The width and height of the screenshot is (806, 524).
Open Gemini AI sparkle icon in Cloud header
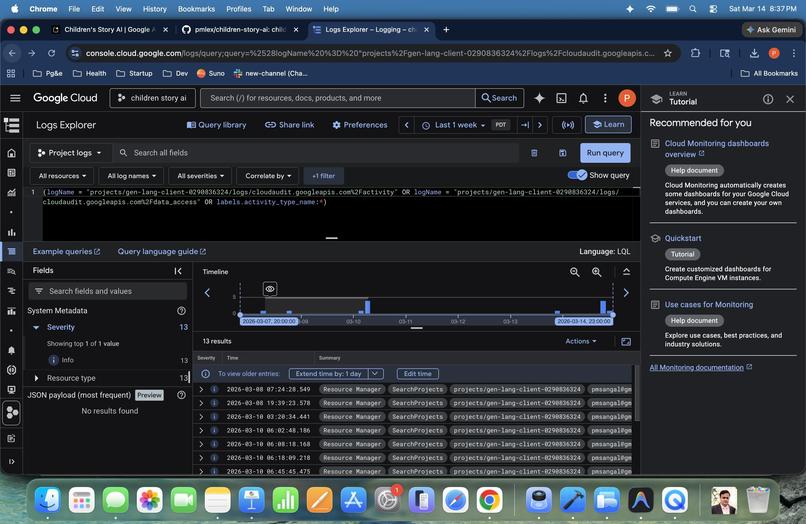[x=539, y=98]
